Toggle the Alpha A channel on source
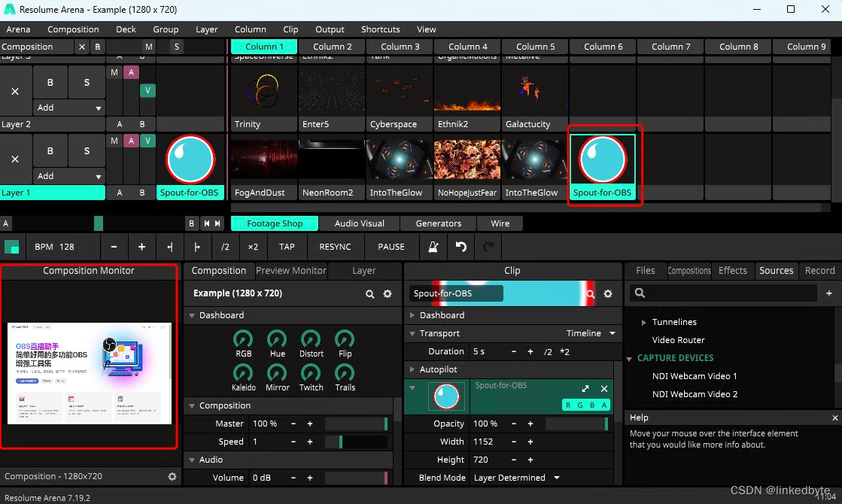The width and height of the screenshot is (842, 504). (604, 405)
